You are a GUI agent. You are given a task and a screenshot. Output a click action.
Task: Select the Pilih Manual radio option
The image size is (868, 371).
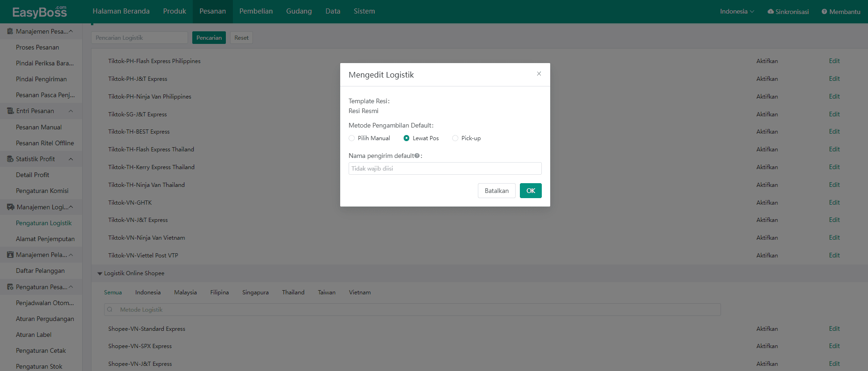(351, 138)
